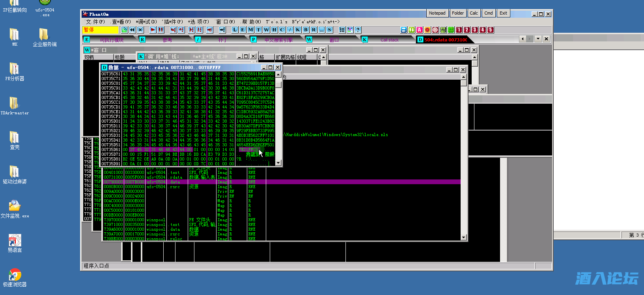
Task: Click the Run program play icon
Action: click(x=153, y=30)
